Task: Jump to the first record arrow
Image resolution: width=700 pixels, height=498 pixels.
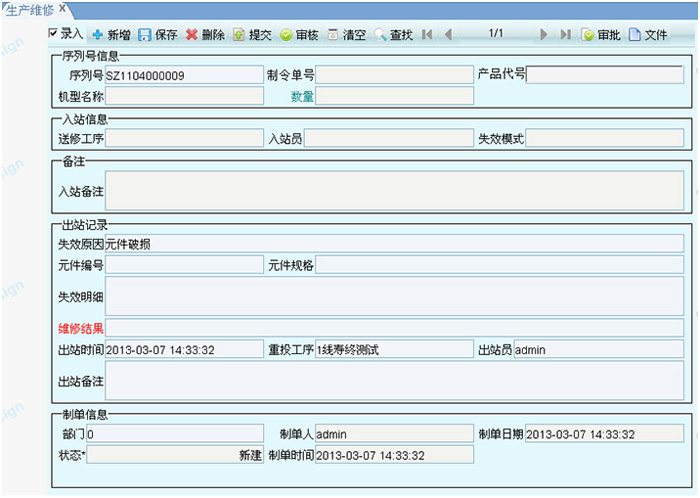Action: 427,35
